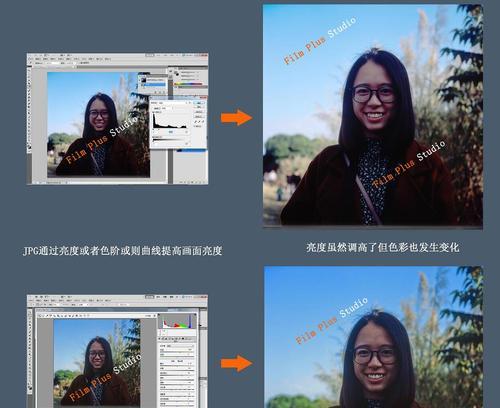Click the OK button in Levels dialog

click(x=199, y=103)
